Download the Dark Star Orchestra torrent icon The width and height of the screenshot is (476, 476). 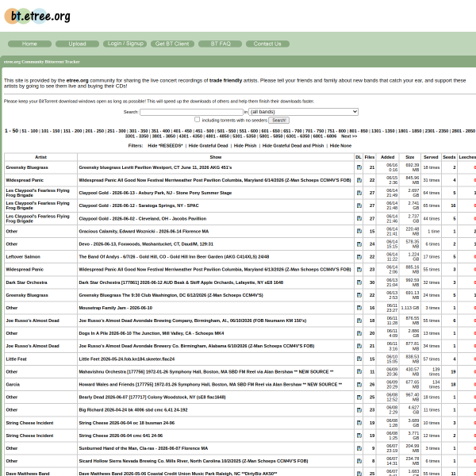point(359,282)
